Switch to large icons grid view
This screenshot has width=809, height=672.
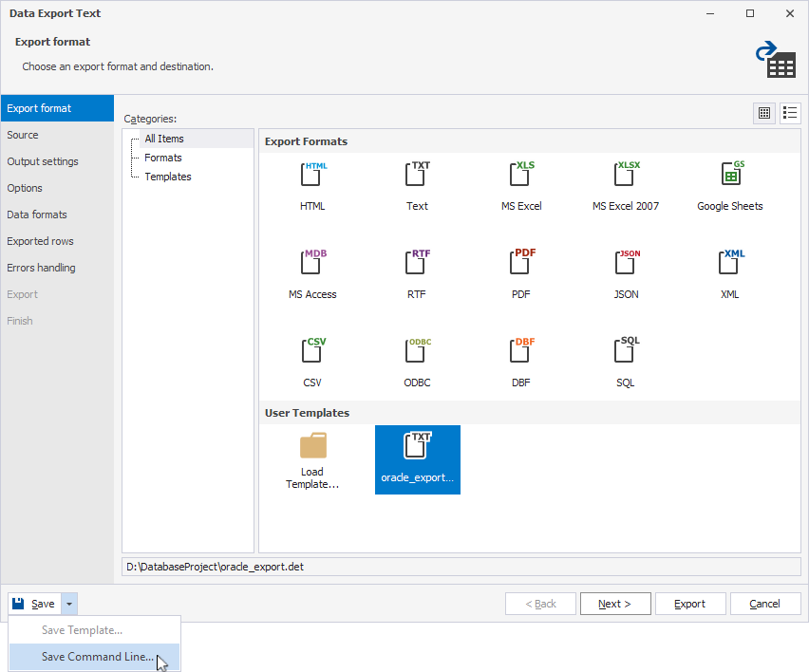pos(764,113)
